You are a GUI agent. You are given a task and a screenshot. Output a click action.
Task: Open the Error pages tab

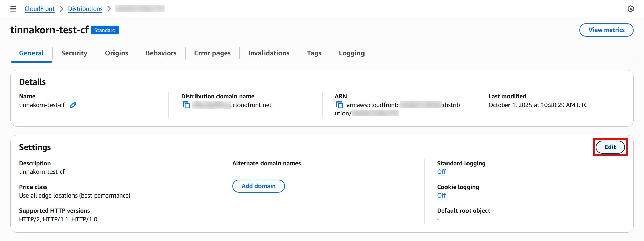tap(212, 53)
